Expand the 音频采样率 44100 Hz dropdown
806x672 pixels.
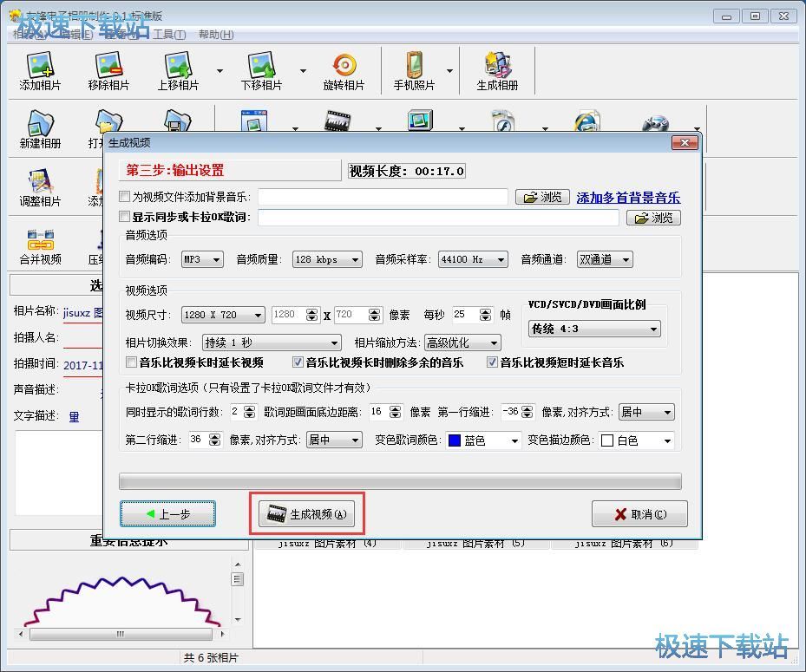[x=473, y=259]
